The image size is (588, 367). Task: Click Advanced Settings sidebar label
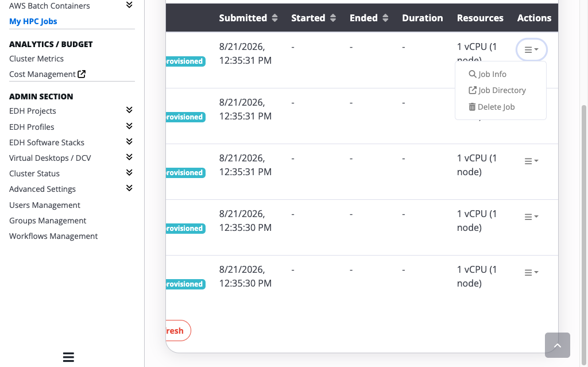pos(42,189)
